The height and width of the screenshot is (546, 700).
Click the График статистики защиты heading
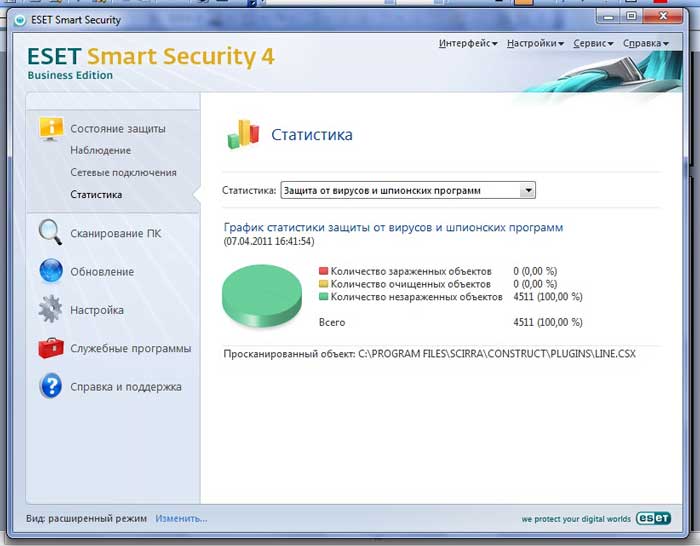(393, 227)
